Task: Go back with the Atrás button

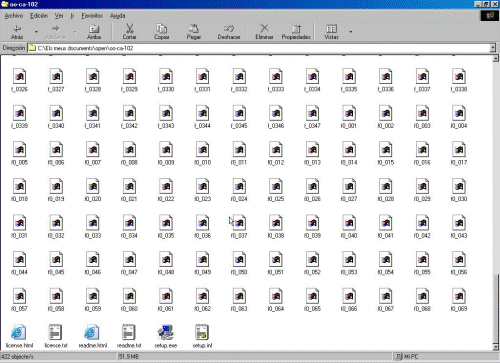Action: pos(17,32)
